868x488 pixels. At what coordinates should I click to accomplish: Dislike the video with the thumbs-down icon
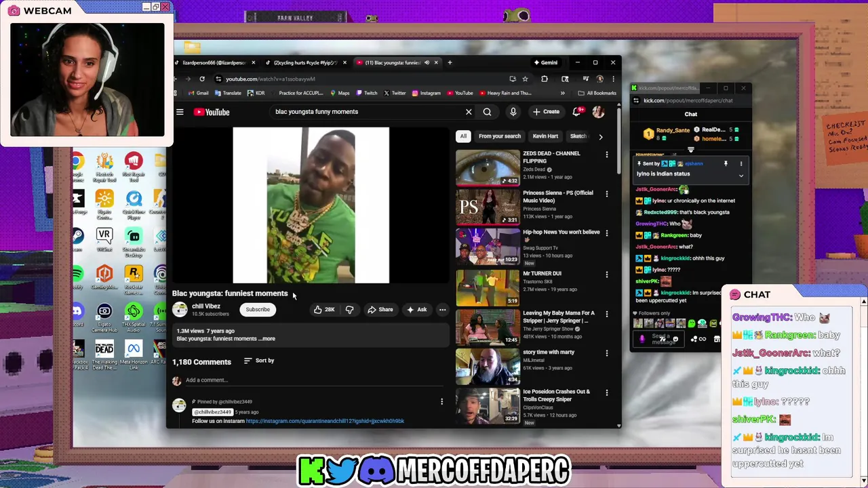coord(349,310)
